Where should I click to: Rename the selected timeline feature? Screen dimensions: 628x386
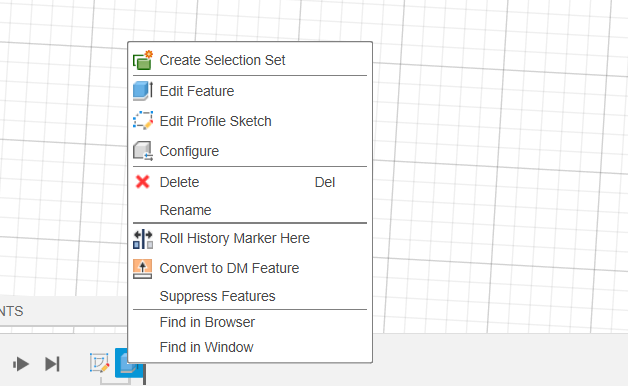click(x=250, y=210)
